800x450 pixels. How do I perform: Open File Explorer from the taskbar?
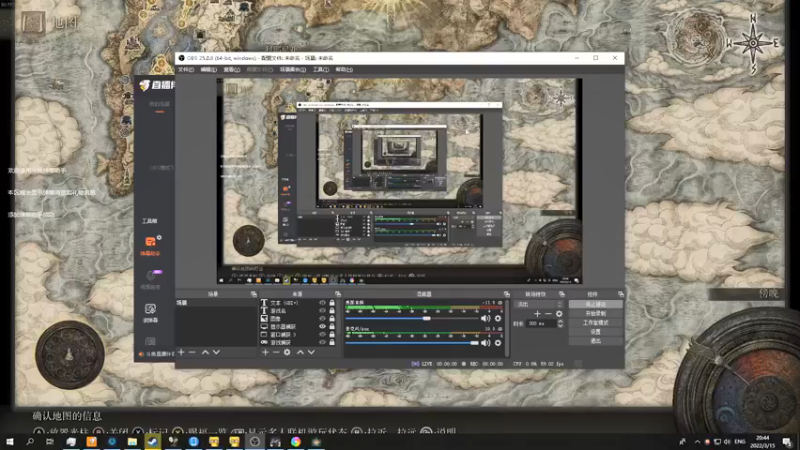click(x=132, y=442)
